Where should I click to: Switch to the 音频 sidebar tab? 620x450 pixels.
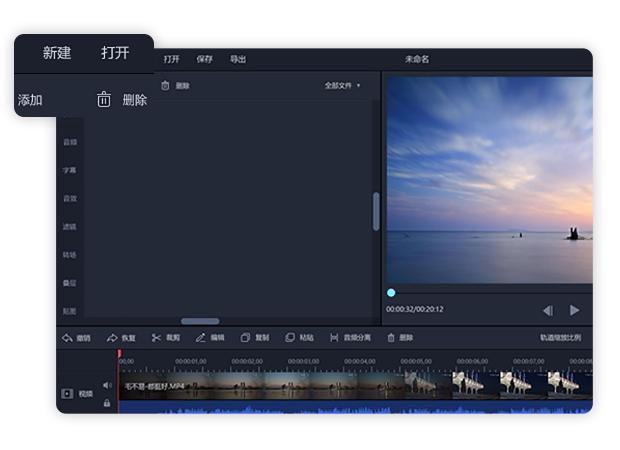[70, 142]
